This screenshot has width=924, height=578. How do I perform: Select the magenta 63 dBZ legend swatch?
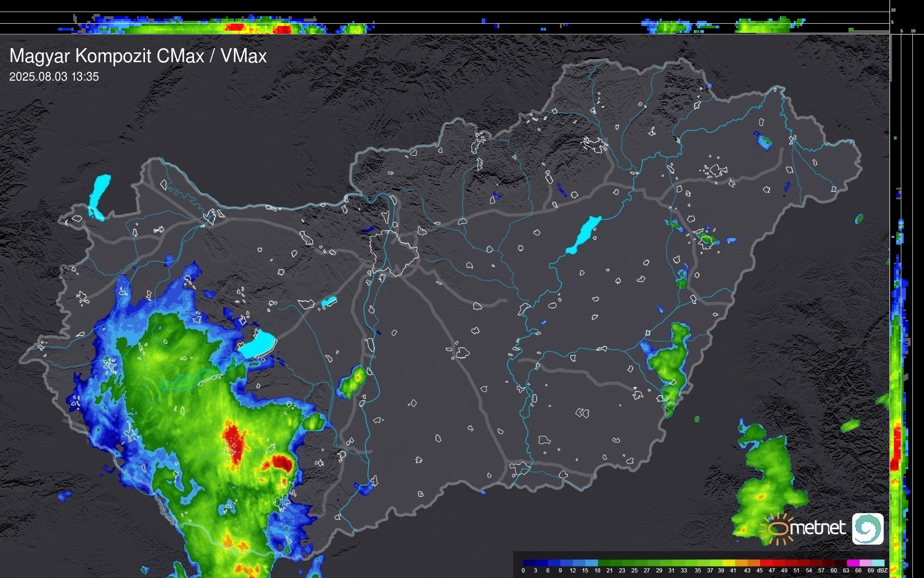[x=852, y=563]
